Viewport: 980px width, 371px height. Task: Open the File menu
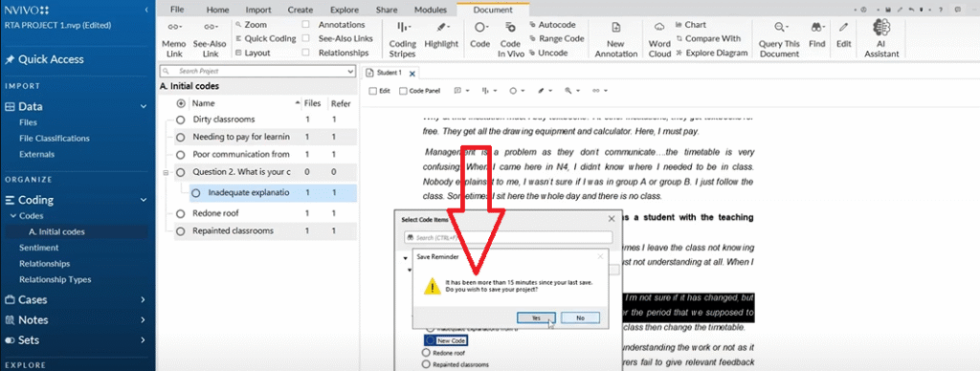tap(177, 10)
